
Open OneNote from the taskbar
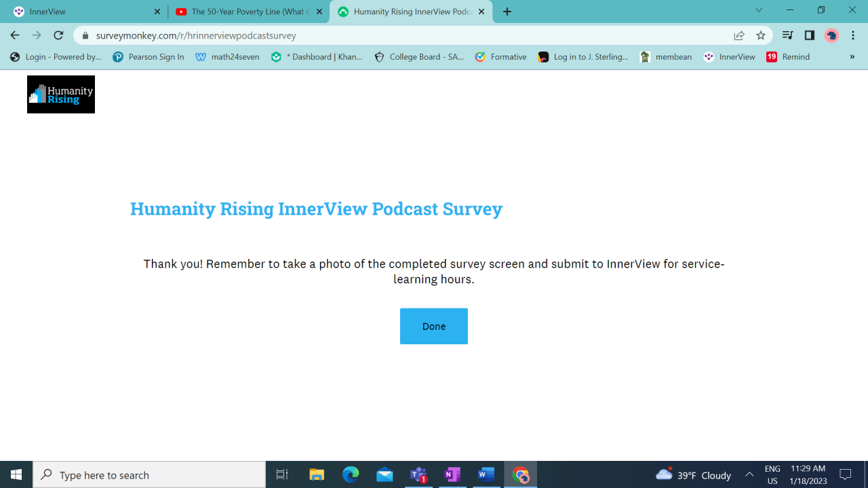pos(452,474)
